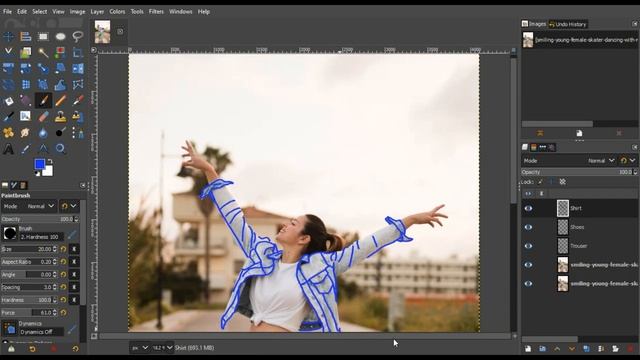
Task: Open Images dock tab configuration menu
Action: coord(635,24)
